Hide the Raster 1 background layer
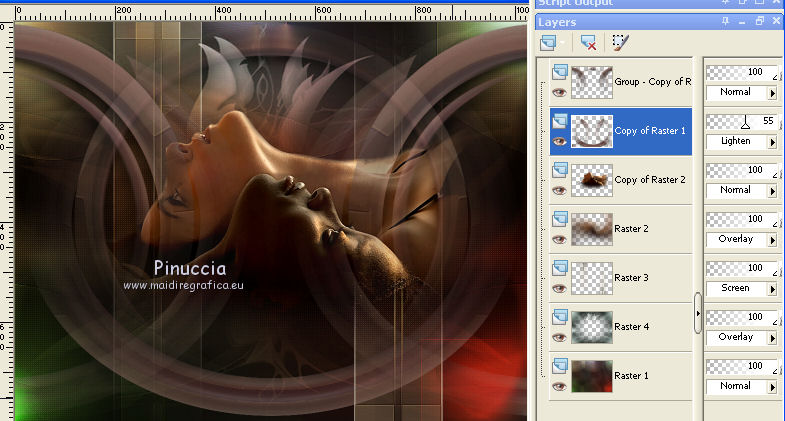The width and height of the screenshot is (785, 421). 559,386
